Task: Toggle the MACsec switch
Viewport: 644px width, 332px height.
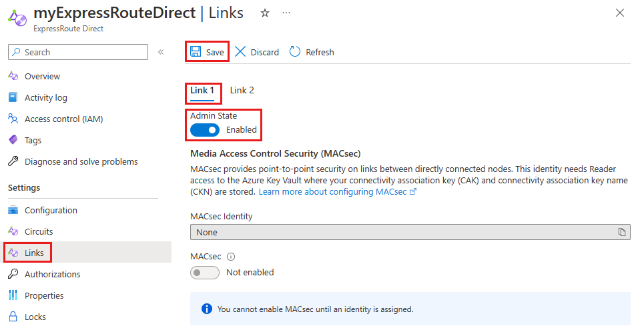Action: tap(205, 272)
